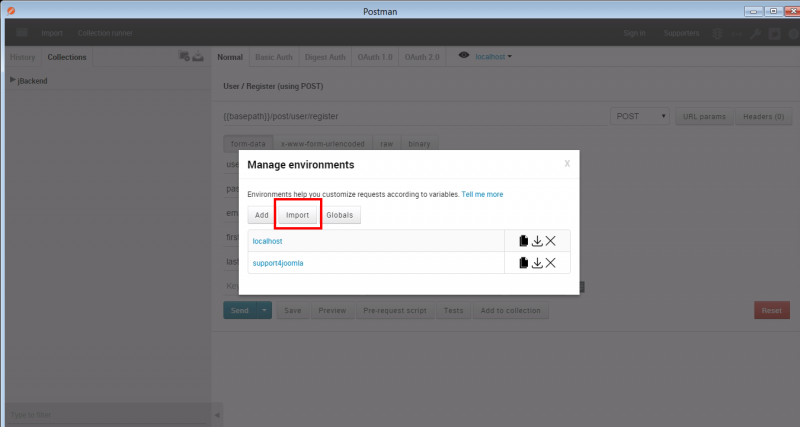Click the import collection tray icon

[198, 56]
